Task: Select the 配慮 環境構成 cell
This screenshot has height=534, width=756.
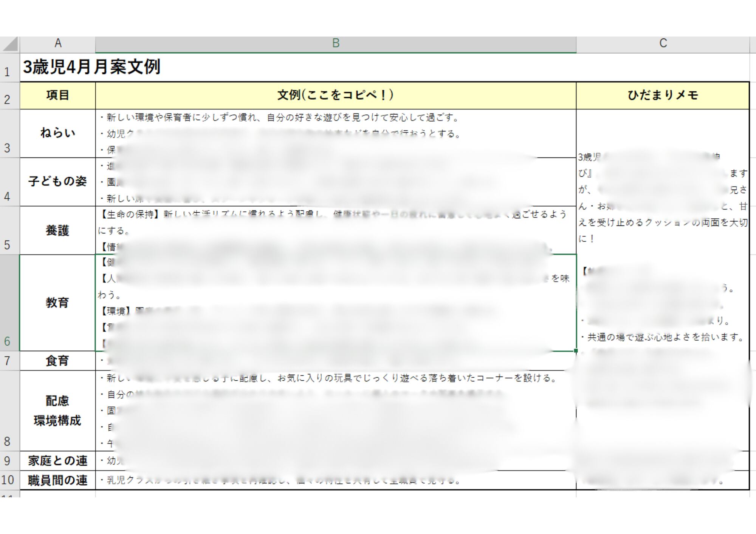Action: pyautogui.click(x=57, y=411)
